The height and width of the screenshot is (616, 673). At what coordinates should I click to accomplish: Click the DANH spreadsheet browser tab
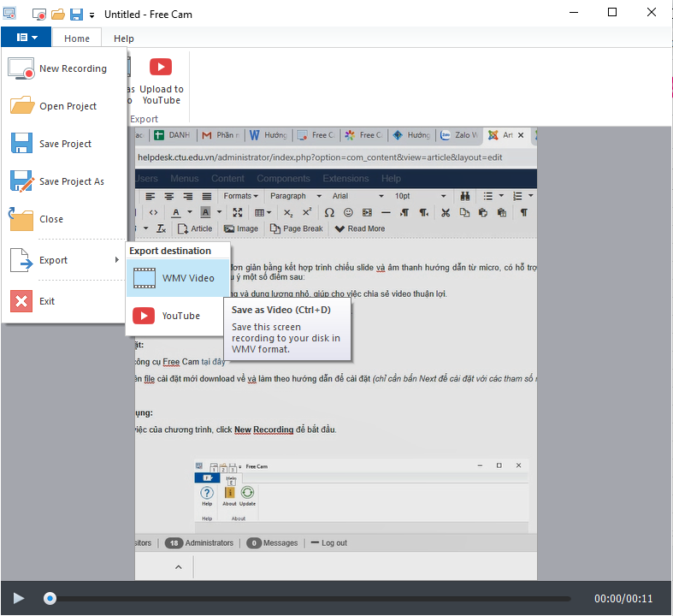[x=172, y=135]
